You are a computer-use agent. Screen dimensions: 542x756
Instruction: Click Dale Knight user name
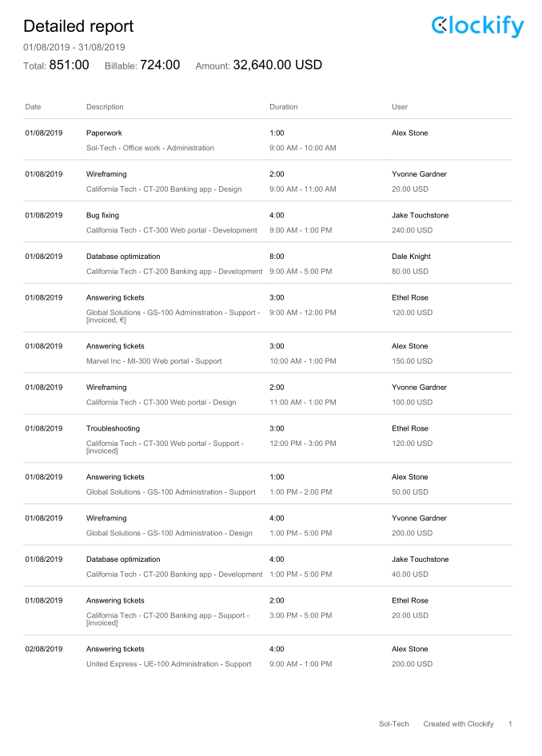[412, 257]
